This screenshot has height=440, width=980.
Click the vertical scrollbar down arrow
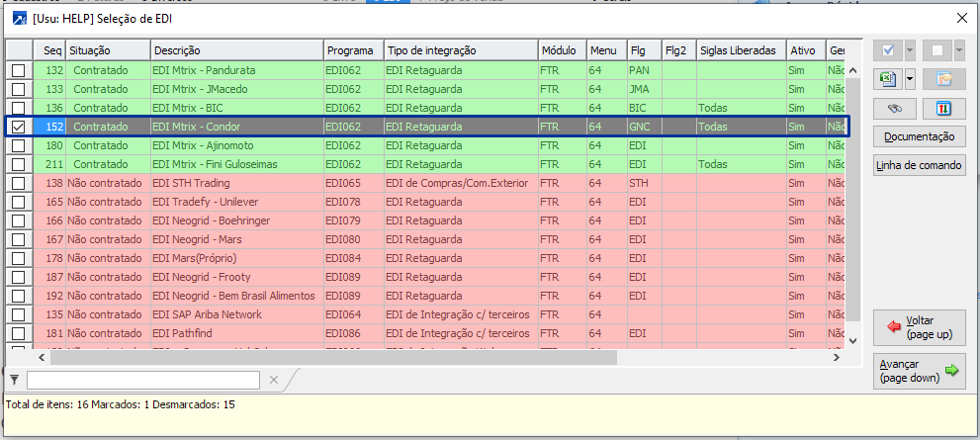pos(853,341)
